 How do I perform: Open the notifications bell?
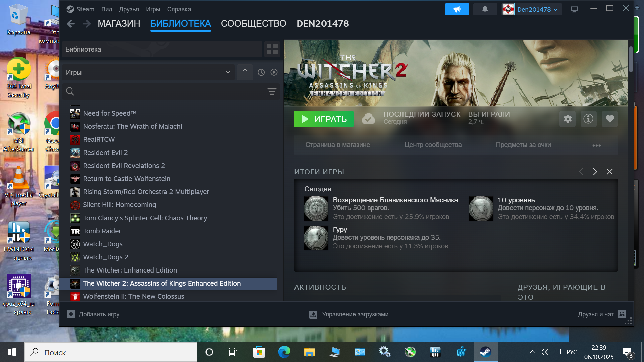[x=485, y=9]
